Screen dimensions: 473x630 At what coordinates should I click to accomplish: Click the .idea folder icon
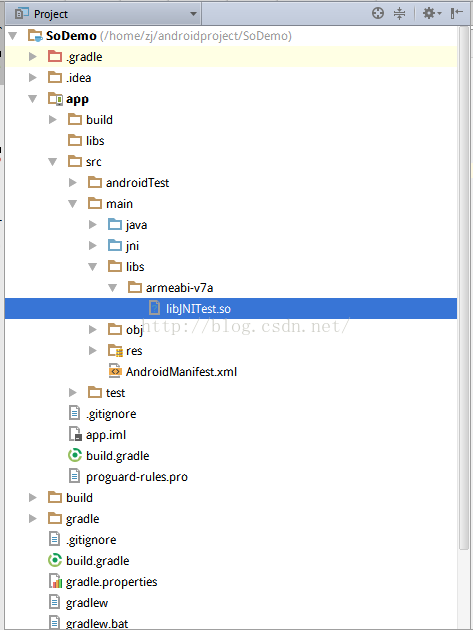tap(55, 77)
